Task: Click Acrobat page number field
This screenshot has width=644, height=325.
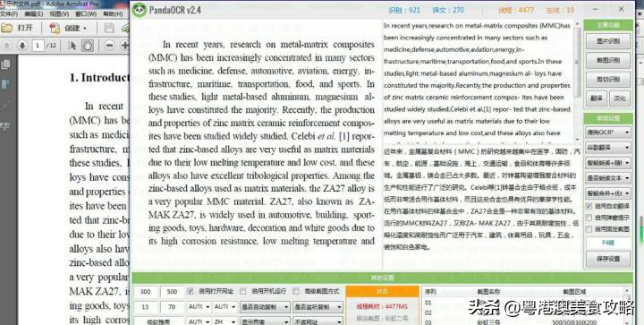Action: 38,45
